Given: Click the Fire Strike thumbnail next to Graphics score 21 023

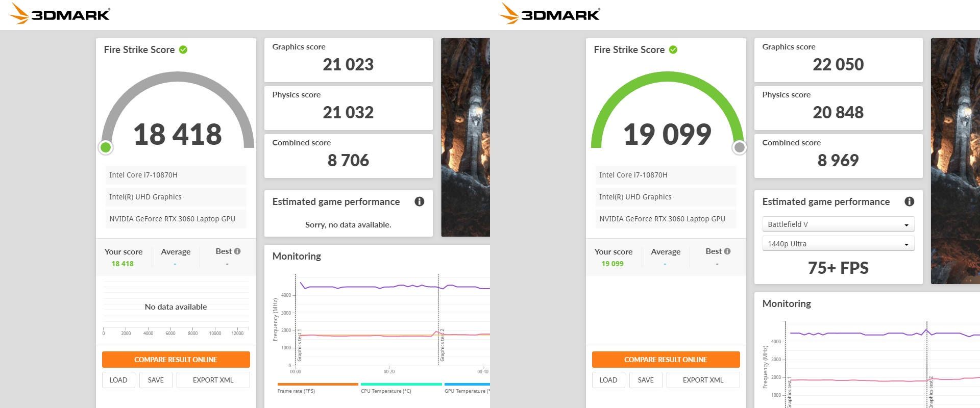Looking at the screenshot, I should 465,137.
